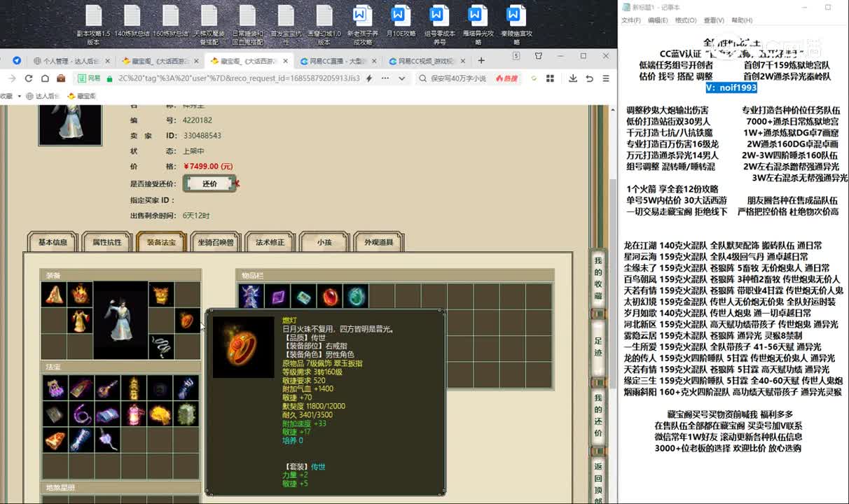Select the blue scroll treasure icon
The height and width of the screenshot is (504, 849).
pos(81,440)
